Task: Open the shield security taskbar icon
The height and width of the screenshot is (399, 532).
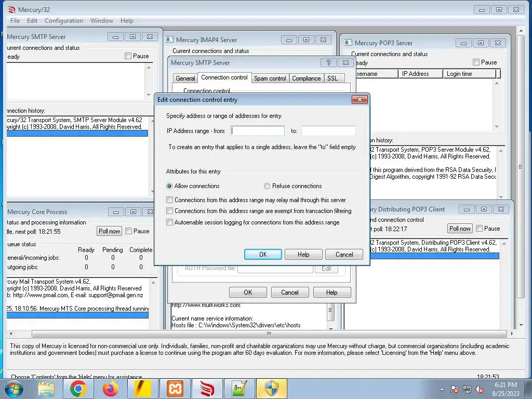Action: click(271, 389)
